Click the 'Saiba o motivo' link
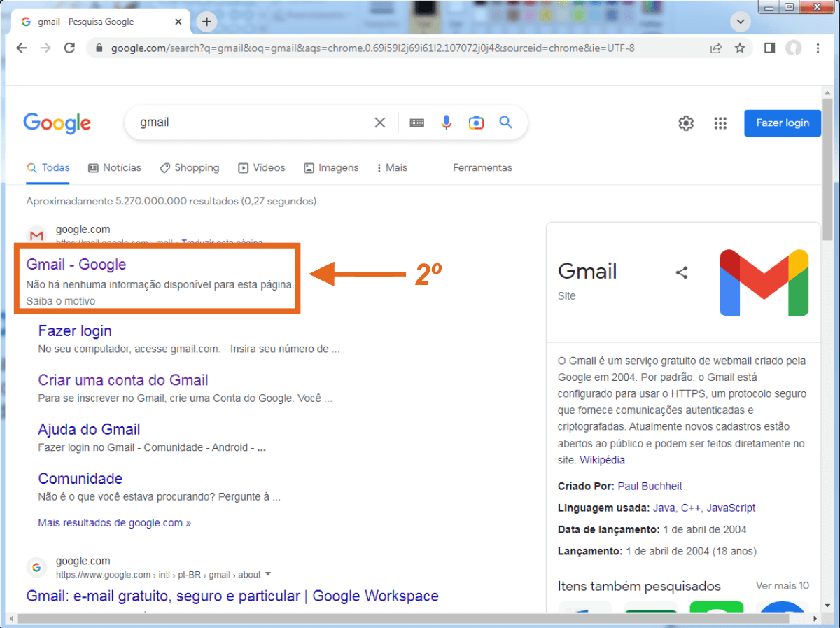Image resolution: width=840 pixels, height=628 pixels. [x=61, y=301]
